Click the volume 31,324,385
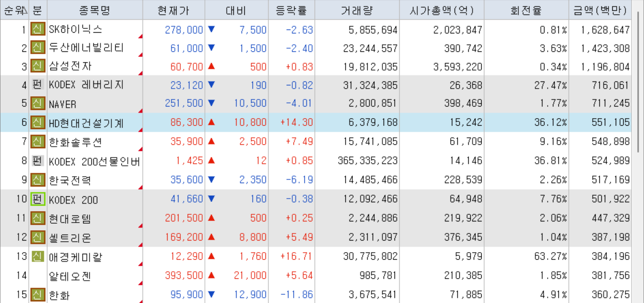 coord(370,85)
